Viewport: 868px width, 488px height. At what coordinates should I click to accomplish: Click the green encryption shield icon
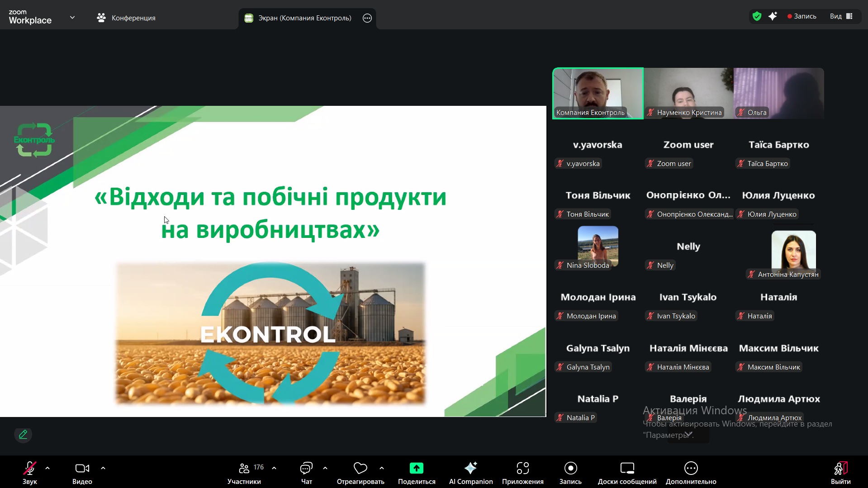tap(757, 17)
